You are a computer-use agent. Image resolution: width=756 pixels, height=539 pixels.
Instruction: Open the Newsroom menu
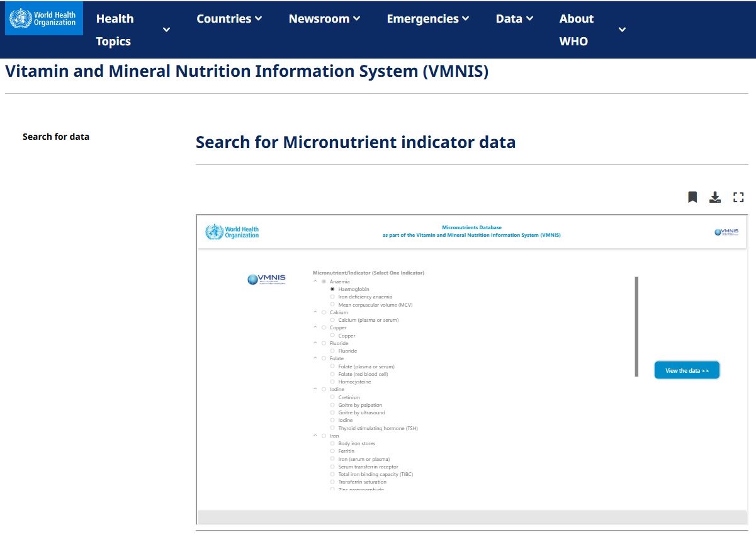(x=324, y=18)
